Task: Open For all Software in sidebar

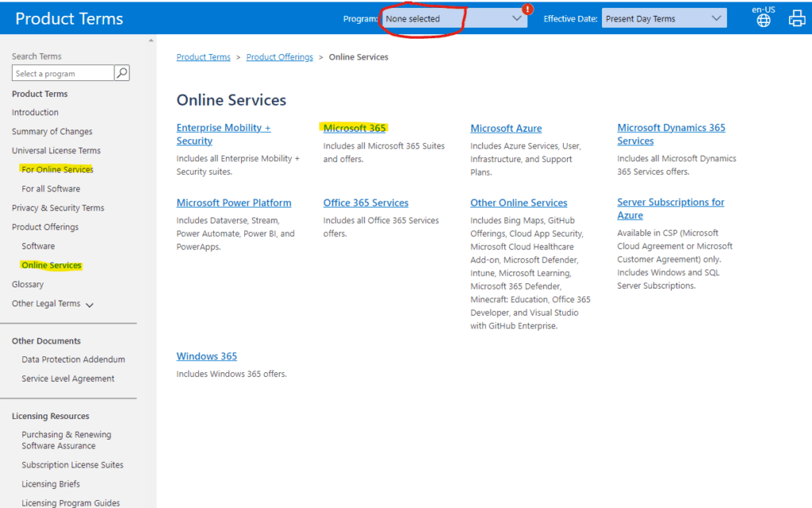Action: click(51, 189)
